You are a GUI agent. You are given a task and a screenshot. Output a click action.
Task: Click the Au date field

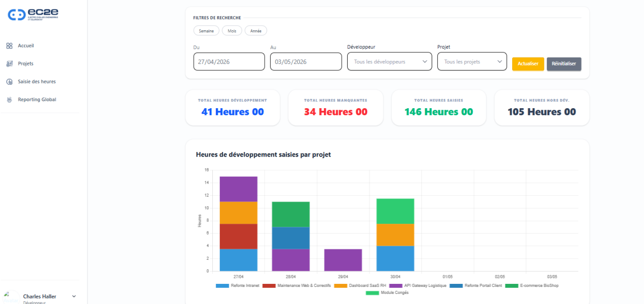tap(306, 62)
